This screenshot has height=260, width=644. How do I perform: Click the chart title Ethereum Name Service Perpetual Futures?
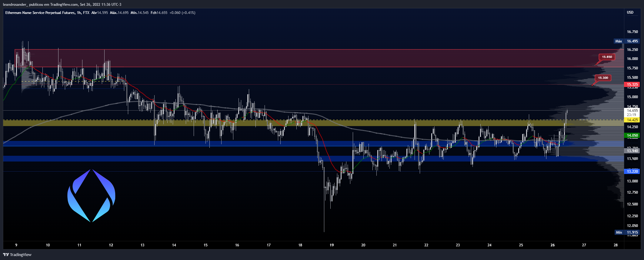(40, 13)
